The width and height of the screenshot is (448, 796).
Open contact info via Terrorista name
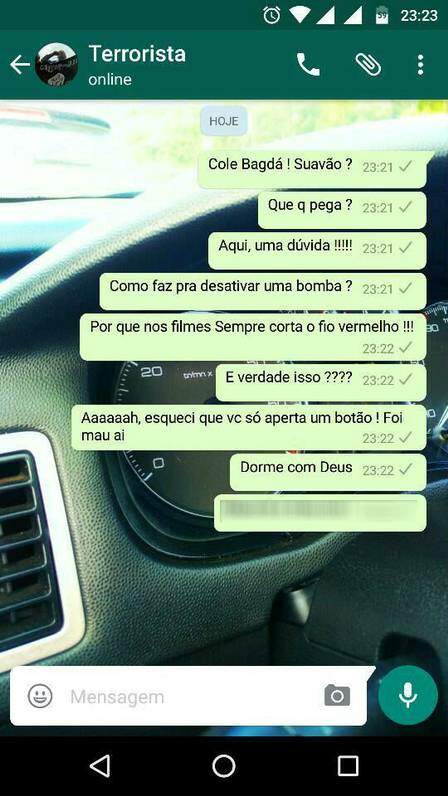point(137,54)
